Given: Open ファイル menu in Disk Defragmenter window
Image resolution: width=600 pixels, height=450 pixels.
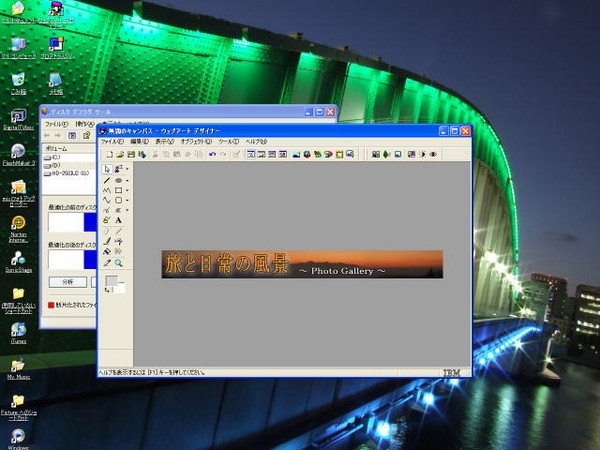Looking at the screenshot, I should (x=57, y=124).
